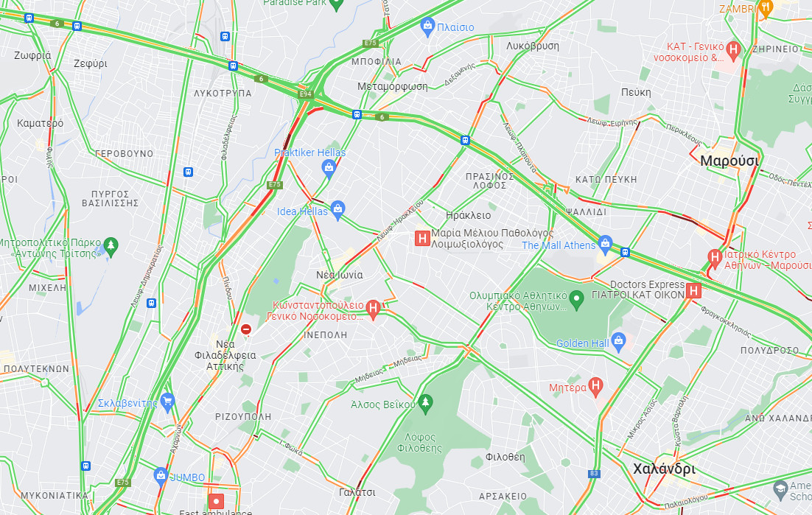Click the Μητροπολιτικό Πάρκο Αντώνης Τρίτσης tree pin
Screen dimensions: 812x515
111,246
